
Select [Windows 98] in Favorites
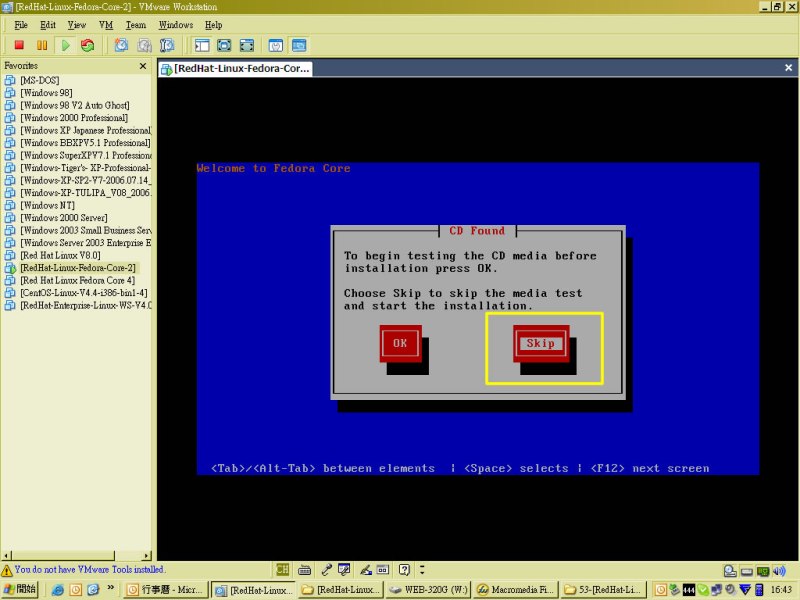[x=46, y=93]
